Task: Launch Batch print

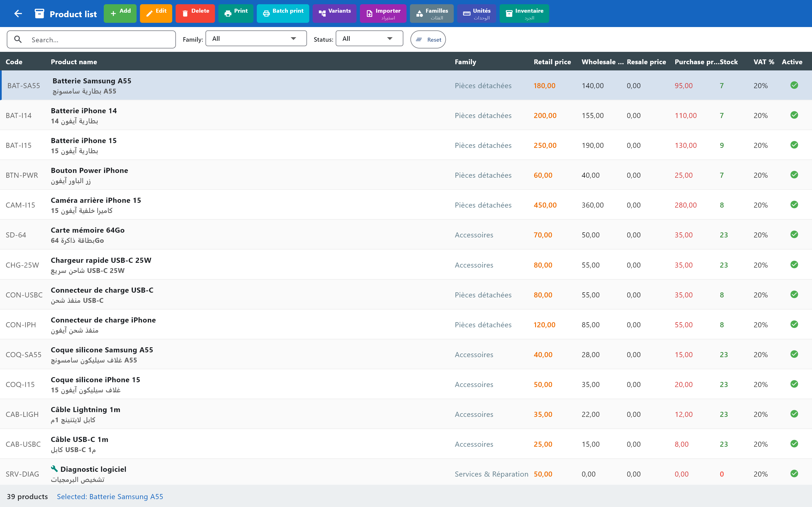Action: point(283,14)
